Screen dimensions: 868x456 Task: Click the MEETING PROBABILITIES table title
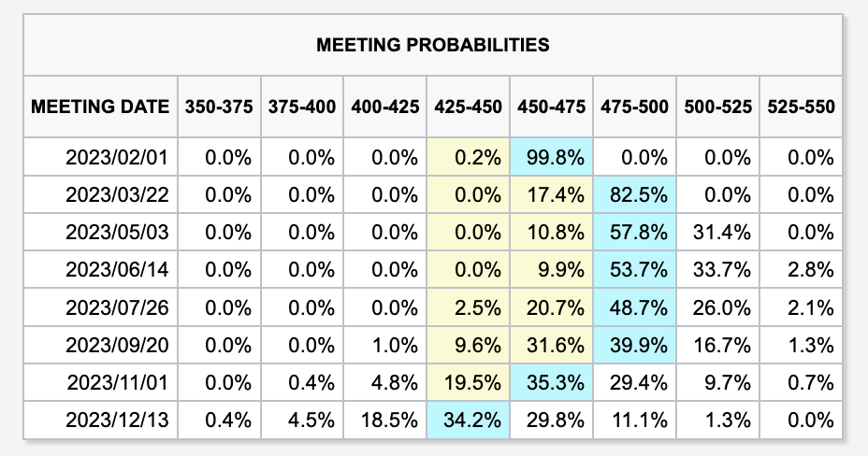432,44
